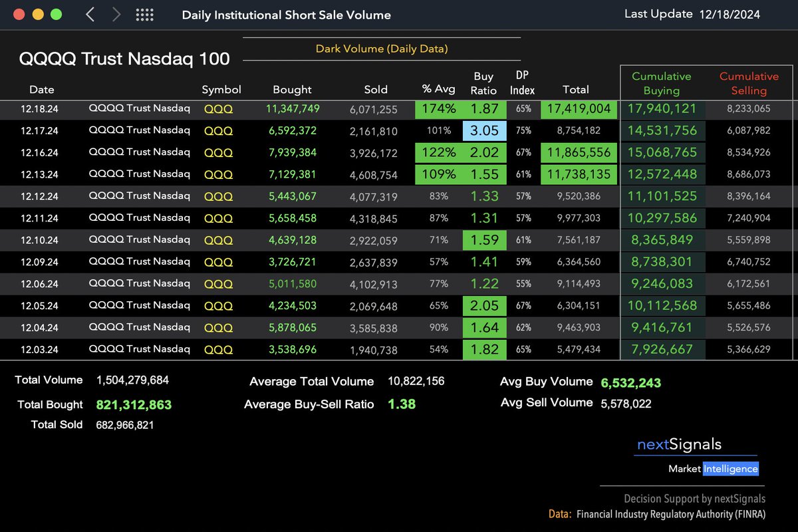Click the Total column header
This screenshot has height=532, width=798.
click(575, 89)
